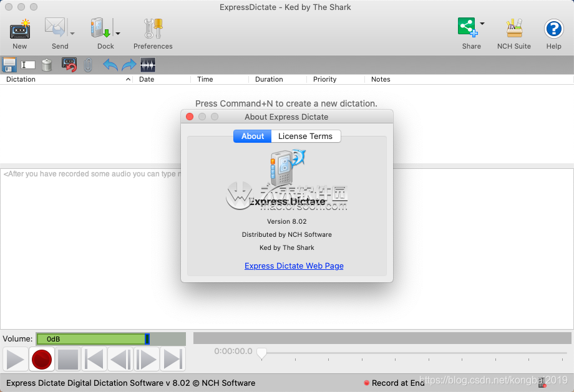Screen dimensions: 574x392
Task: Save dictation with floppy disk icon
Action: tap(9, 65)
